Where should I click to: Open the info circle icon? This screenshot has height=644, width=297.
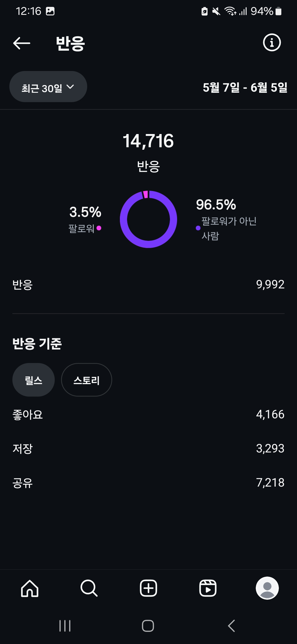click(272, 43)
